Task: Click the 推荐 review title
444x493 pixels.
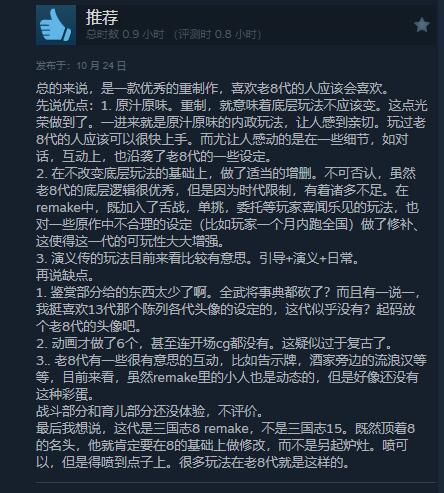Action: (x=102, y=17)
